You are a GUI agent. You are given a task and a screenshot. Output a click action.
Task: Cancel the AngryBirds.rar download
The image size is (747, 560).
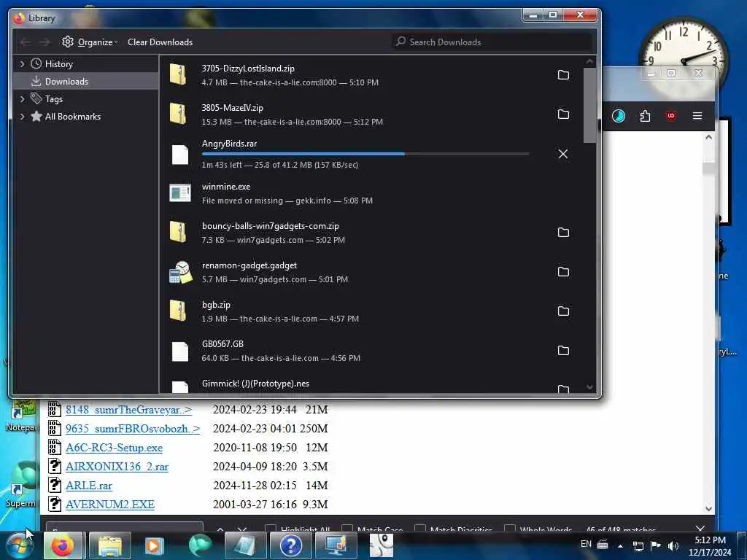[563, 154]
